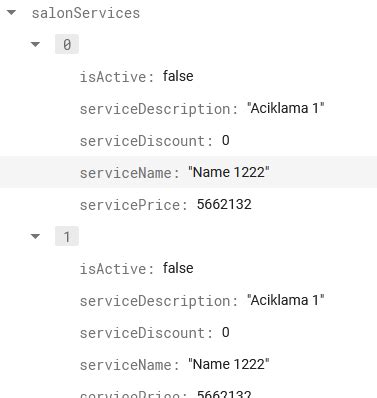Click the index 1 label badge
The width and height of the screenshot is (377, 398).
[x=67, y=236]
